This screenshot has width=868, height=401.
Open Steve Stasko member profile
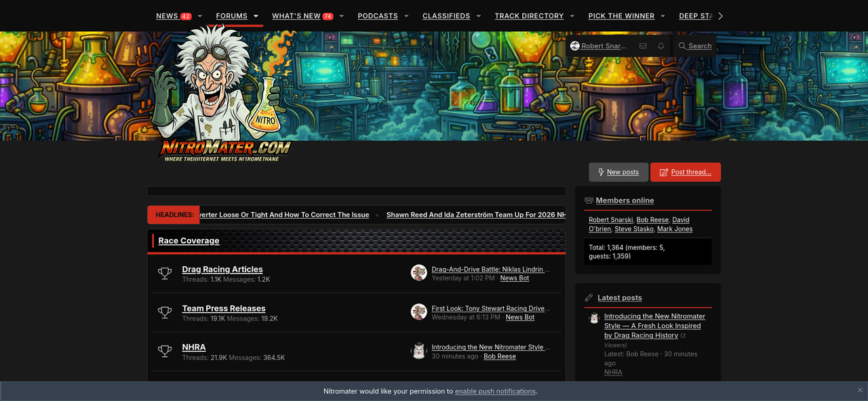coord(634,230)
